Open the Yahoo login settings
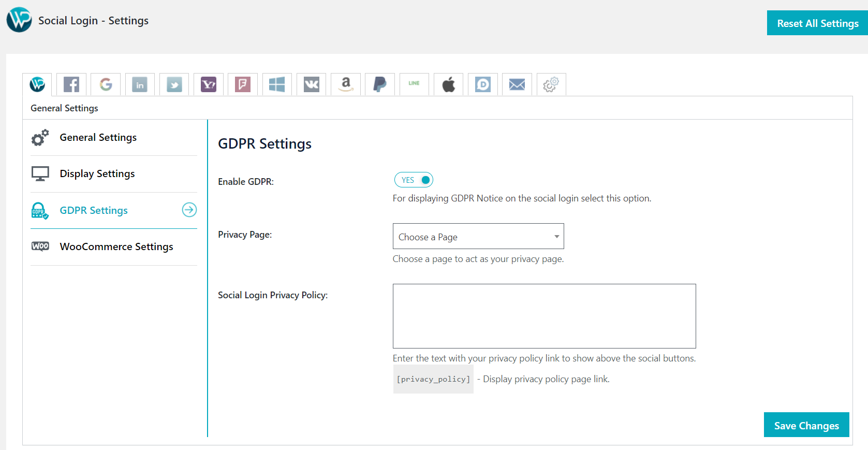This screenshot has width=868, height=450. [x=209, y=84]
